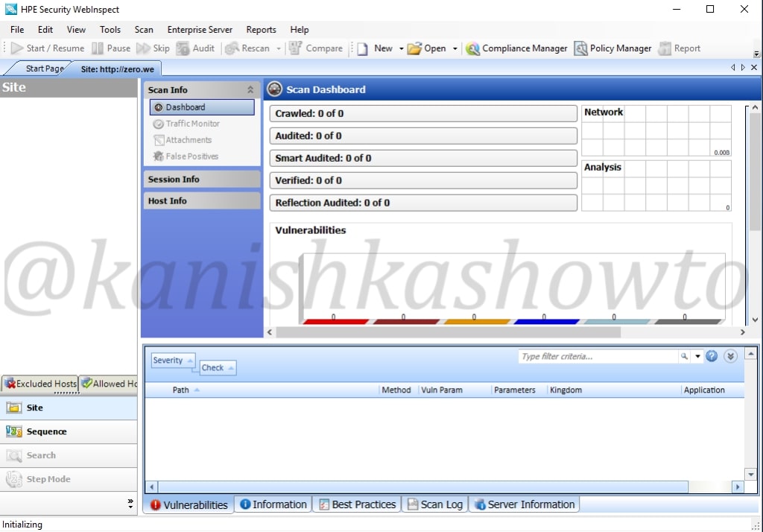Image resolution: width=763 pixels, height=532 pixels.
Task: Focus the filter criteria input field
Action: (598, 356)
